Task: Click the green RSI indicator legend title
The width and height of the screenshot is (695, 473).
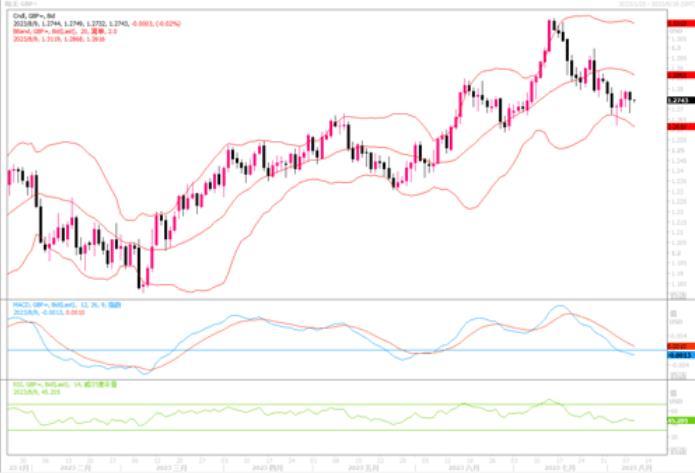Action: click(65, 385)
